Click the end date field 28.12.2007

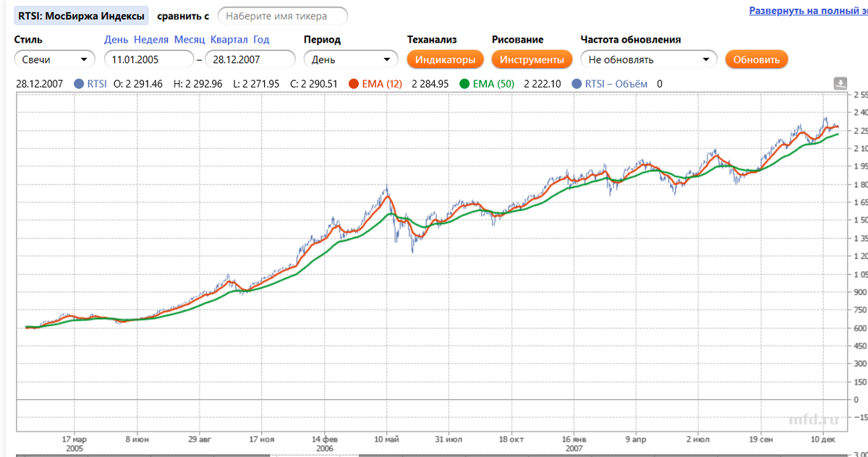250,59
